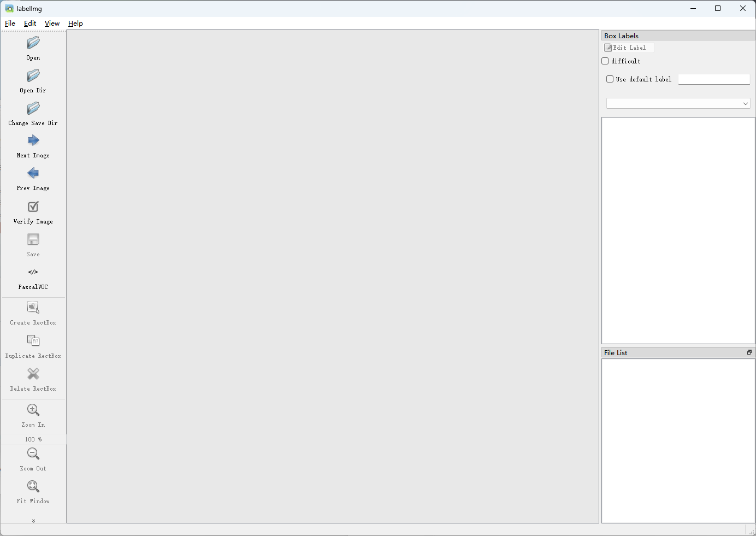Open the Help menu
756x536 pixels.
coord(75,23)
